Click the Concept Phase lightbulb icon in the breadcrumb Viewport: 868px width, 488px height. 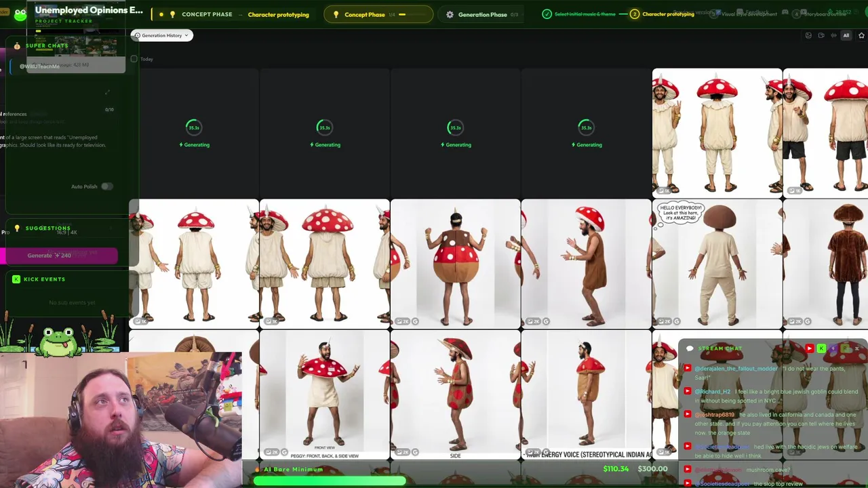(172, 14)
